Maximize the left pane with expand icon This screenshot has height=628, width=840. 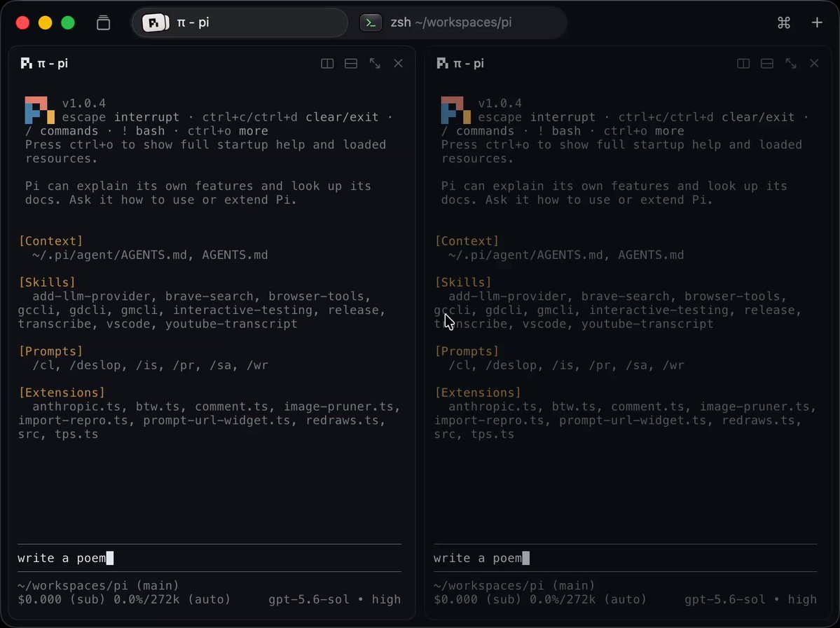tap(375, 64)
